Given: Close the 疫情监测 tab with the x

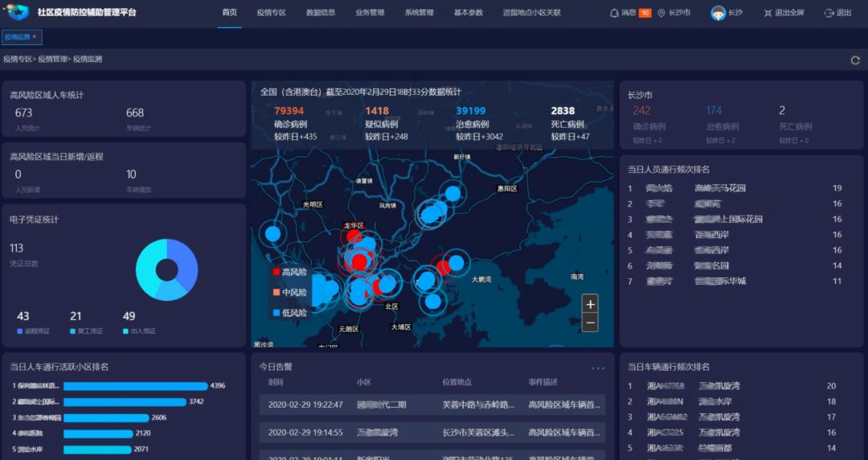Looking at the screenshot, I should coord(35,36).
